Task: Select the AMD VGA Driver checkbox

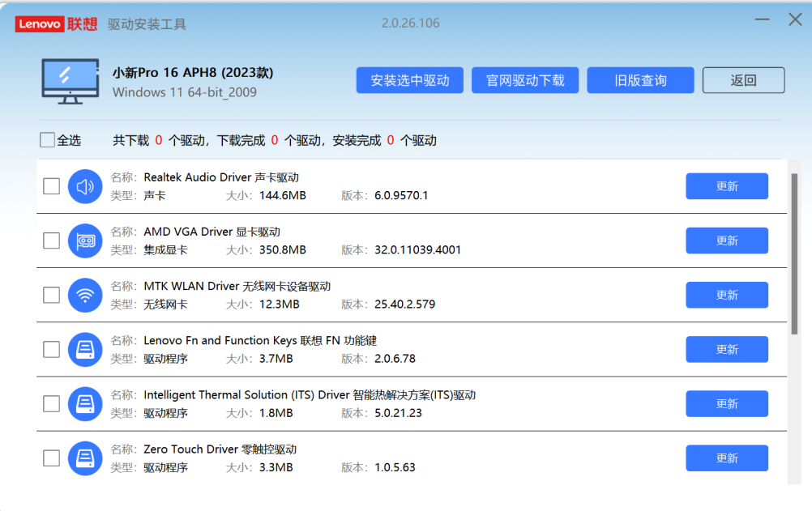Action: pos(51,241)
